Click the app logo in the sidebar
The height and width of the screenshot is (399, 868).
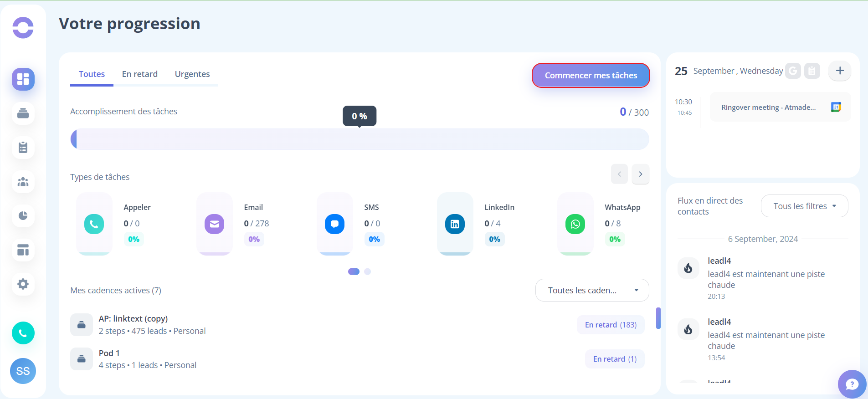pos(23,28)
